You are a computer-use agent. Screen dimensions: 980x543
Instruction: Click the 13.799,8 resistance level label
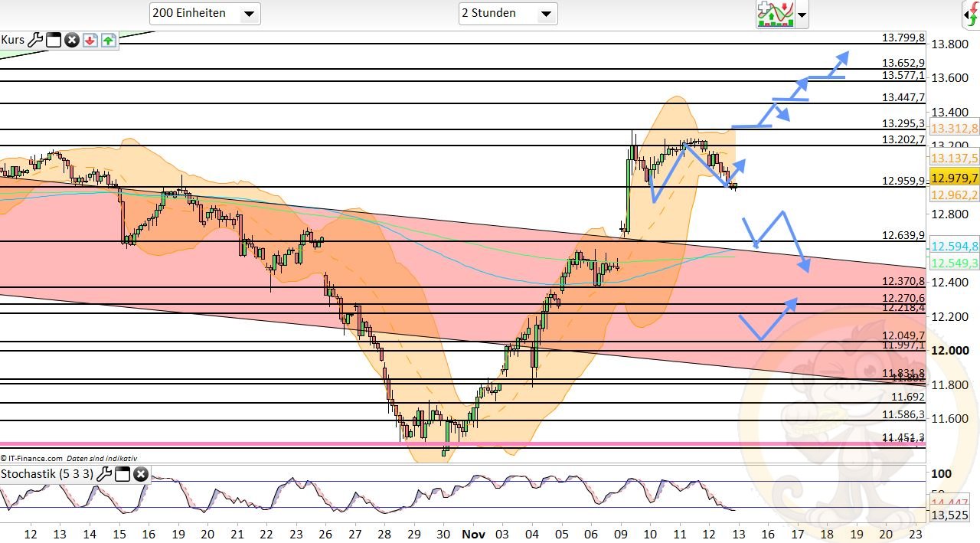point(903,38)
